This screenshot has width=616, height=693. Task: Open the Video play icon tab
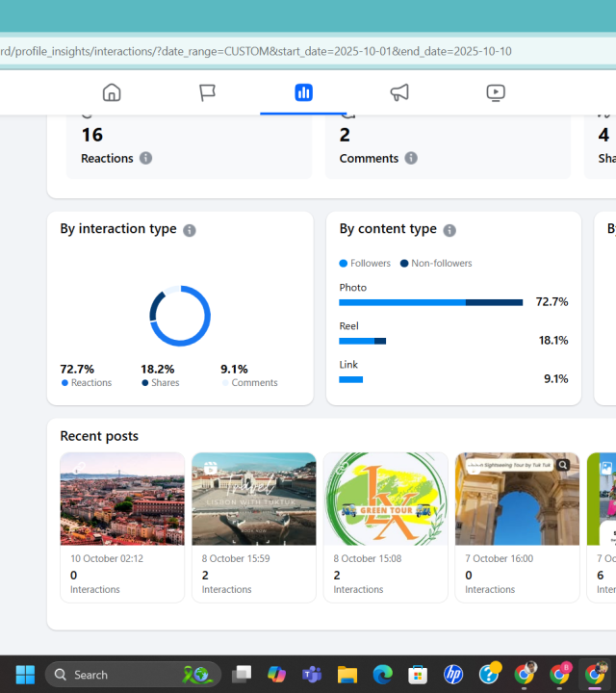[496, 92]
